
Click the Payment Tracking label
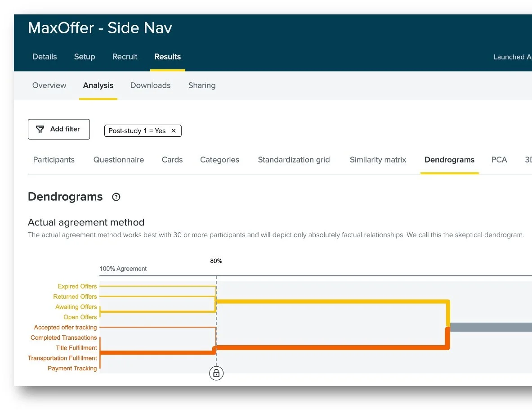click(x=72, y=368)
